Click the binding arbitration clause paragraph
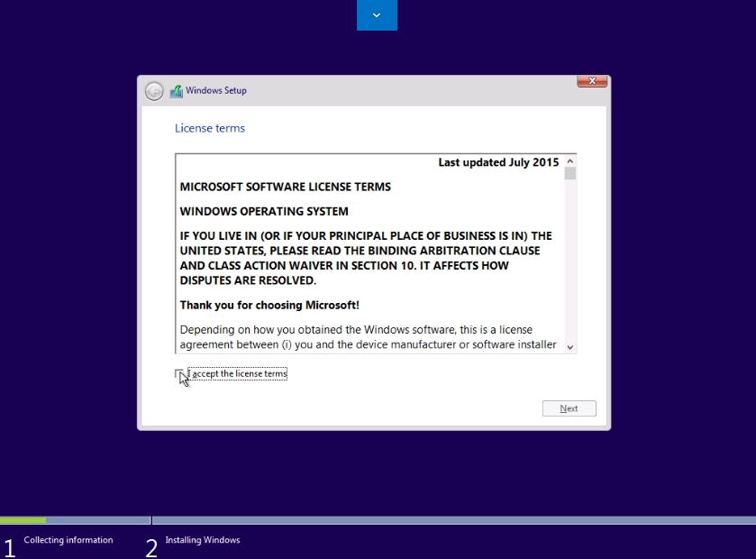 pos(366,258)
